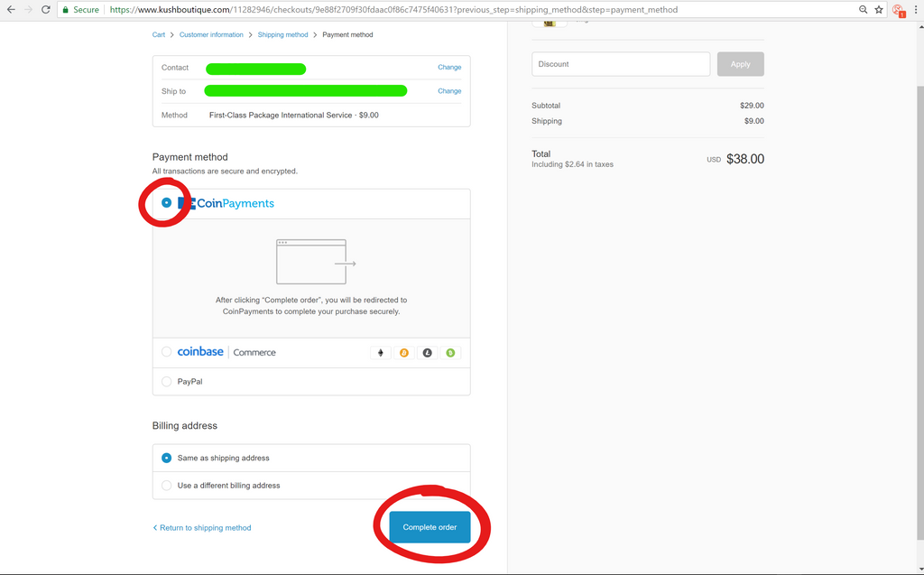
Task: Change the Ship to address
Action: click(x=449, y=91)
